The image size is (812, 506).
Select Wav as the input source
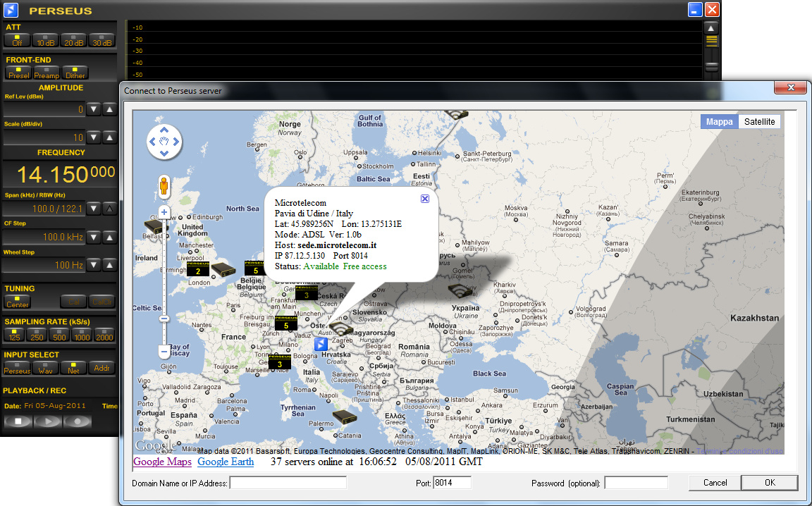click(46, 369)
